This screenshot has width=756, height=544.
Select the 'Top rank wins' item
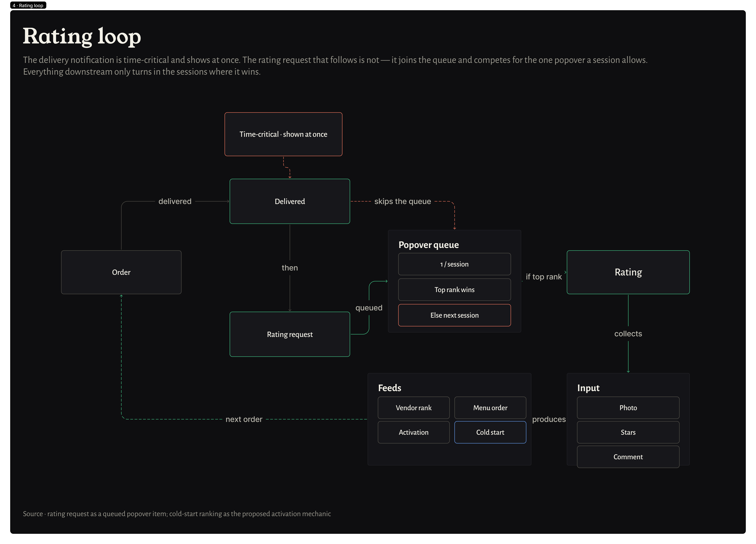454,290
